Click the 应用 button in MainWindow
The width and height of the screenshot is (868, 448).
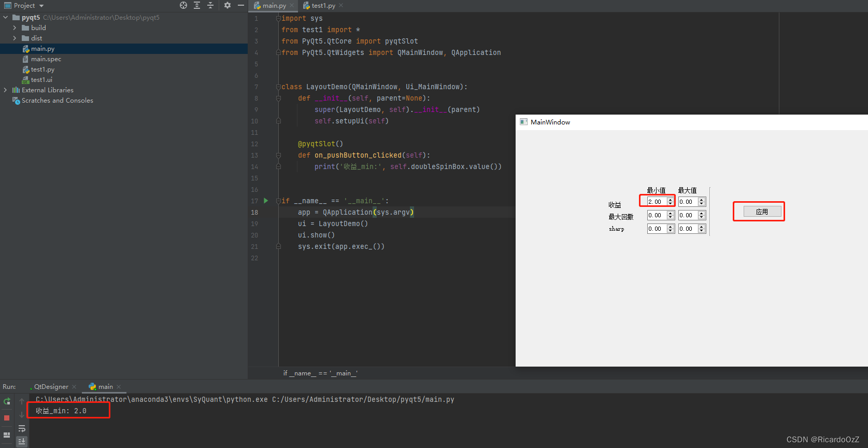pos(762,212)
